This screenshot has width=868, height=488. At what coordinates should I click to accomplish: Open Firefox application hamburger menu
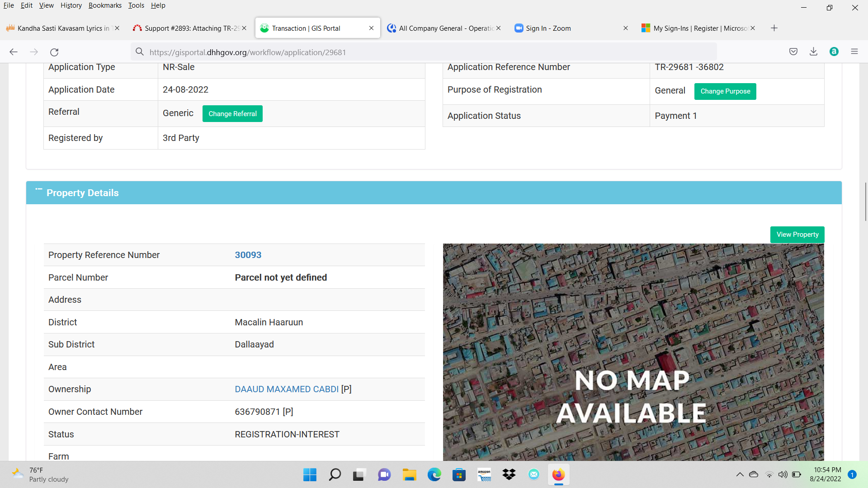(x=854, y=52)
